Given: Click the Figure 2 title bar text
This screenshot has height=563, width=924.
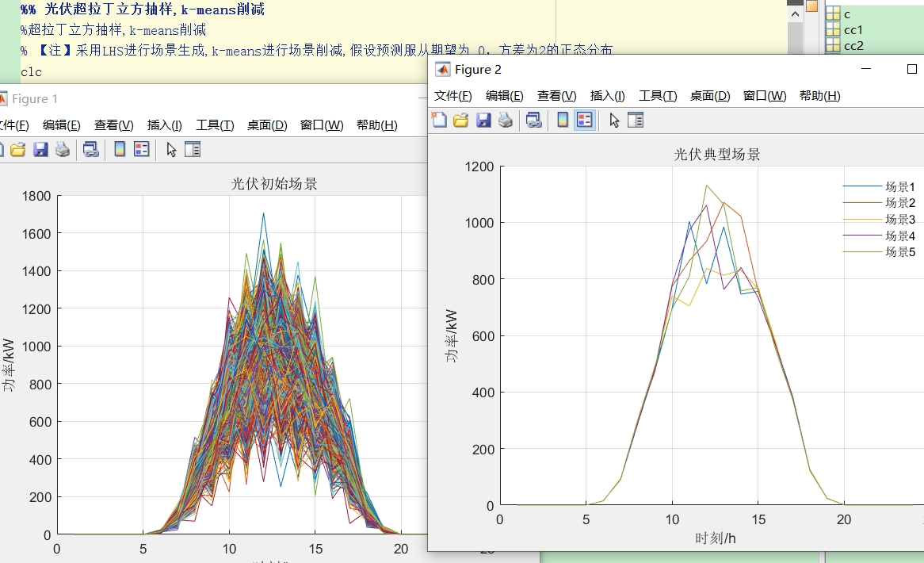Looking at the screenshot, I should point(478,70).
